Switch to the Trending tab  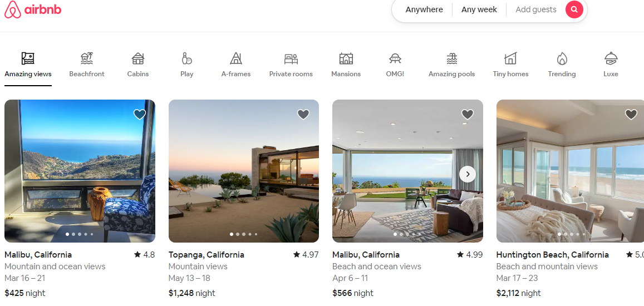click(x=562, y=65)
